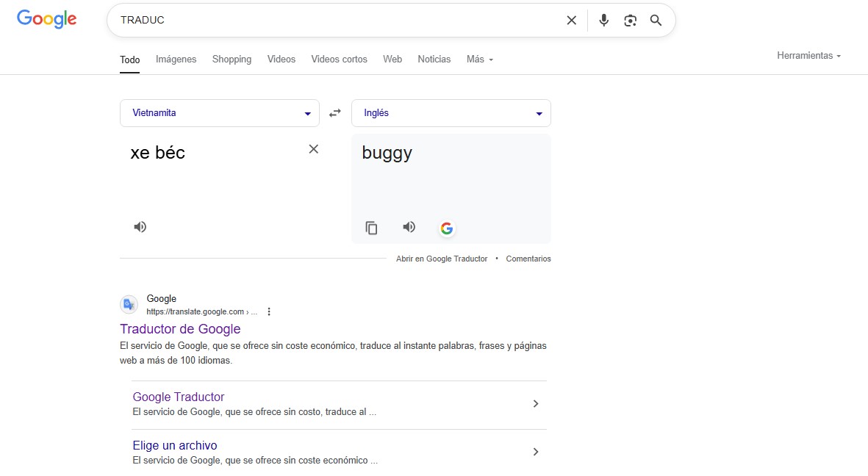Viewport: 868px width, 476px height.
Task: Switch to the Shopping tab
Action: point(232,59)
